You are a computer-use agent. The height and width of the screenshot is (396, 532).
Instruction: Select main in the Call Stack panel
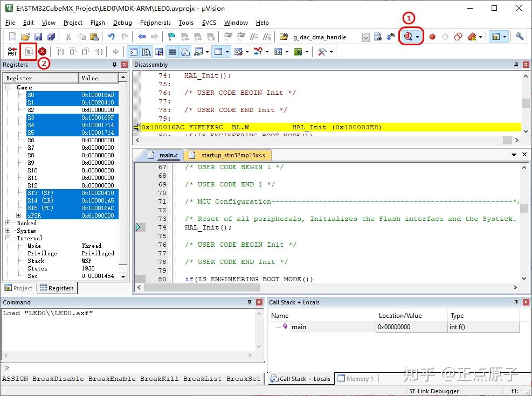coord(299,327)
